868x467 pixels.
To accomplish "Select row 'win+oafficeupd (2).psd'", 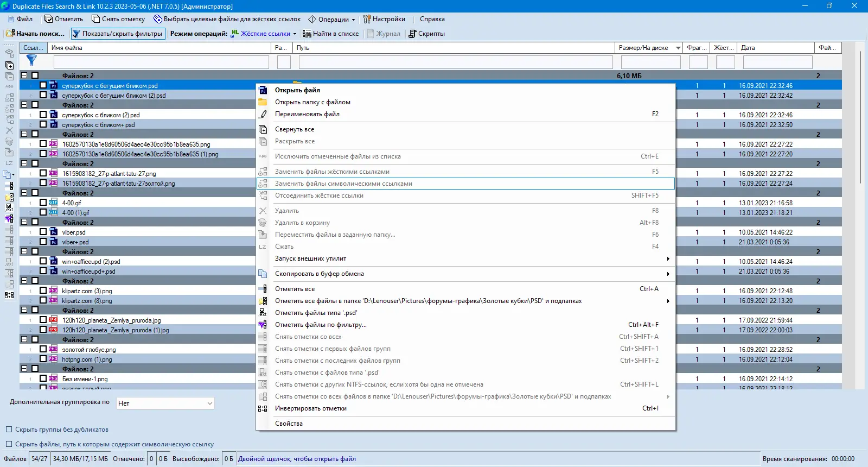I will tap(91, 262).
